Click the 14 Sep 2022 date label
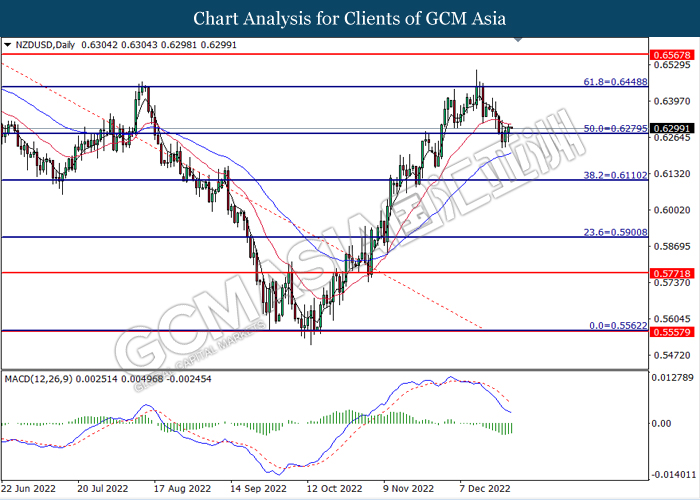Viewport: 700px width, 500px height. pyautogui.click(x=258, y=489)
